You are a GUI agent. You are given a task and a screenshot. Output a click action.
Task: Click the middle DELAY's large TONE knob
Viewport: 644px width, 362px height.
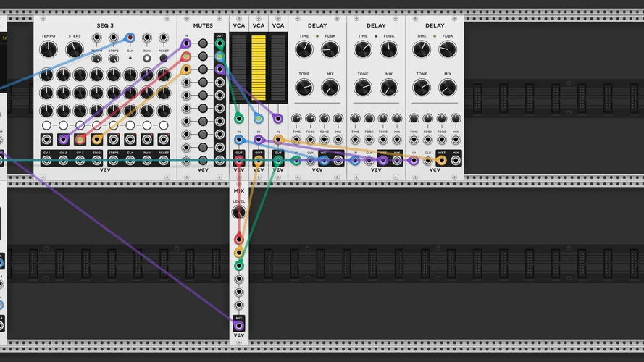[x=363, y=87]
